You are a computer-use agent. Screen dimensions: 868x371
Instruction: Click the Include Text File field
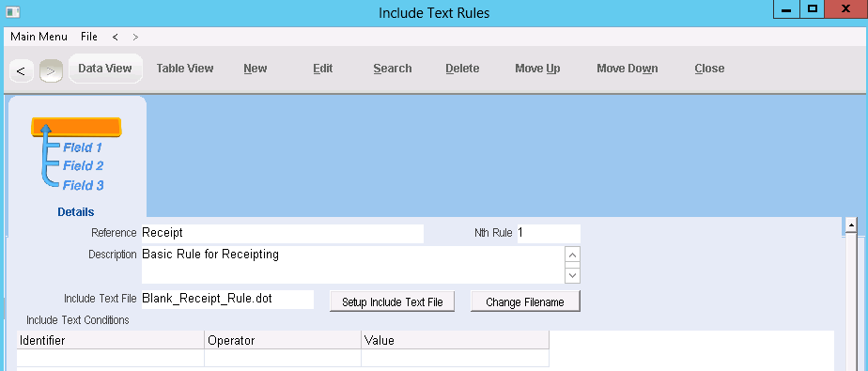227,299
